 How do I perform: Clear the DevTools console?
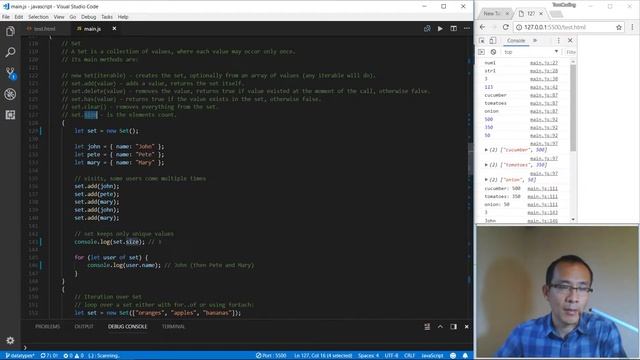tap(493, 52)
